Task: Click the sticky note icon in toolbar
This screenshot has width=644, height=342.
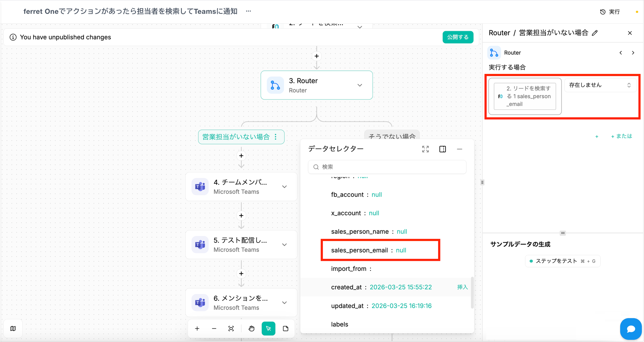Action: (x=286, y=328)
